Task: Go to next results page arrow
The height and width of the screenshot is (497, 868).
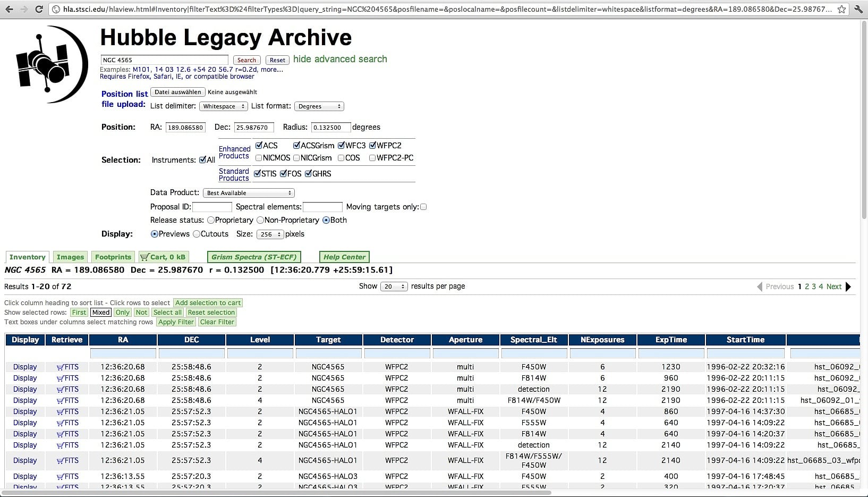Action: [848, 287]
